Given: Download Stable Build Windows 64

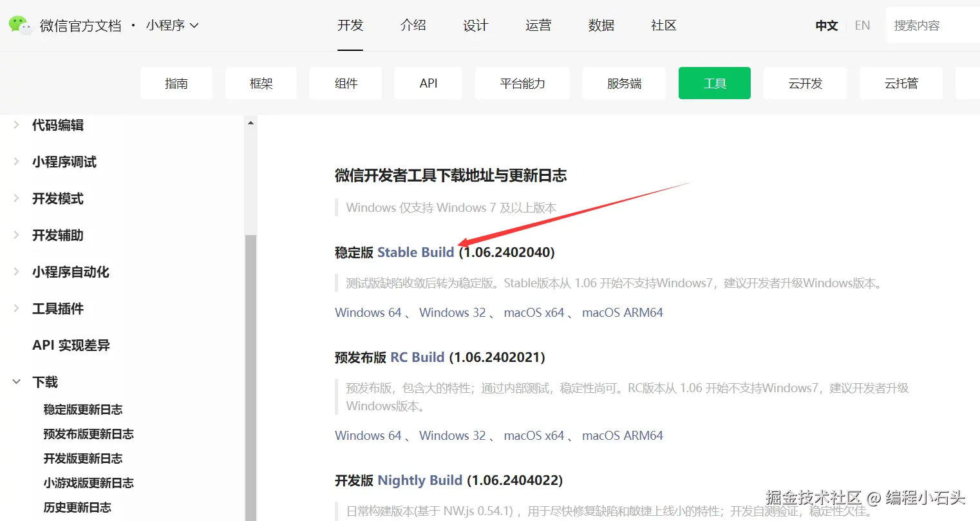Looking at the screenshot, I should 368,312.
